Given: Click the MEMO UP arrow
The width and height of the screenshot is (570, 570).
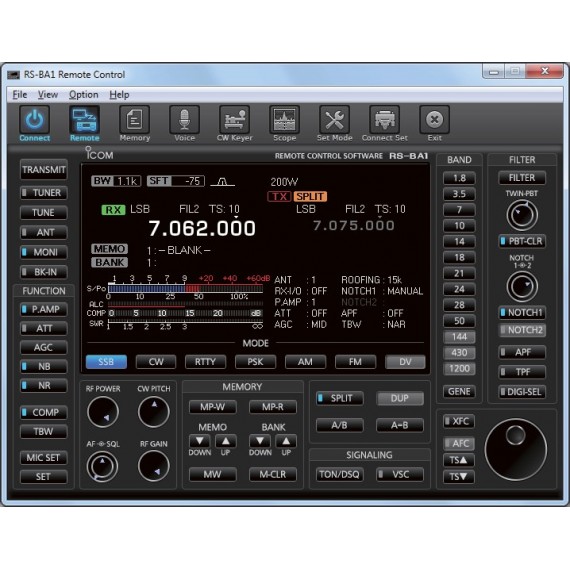Looking at the screenshot, I should point(226,441).
